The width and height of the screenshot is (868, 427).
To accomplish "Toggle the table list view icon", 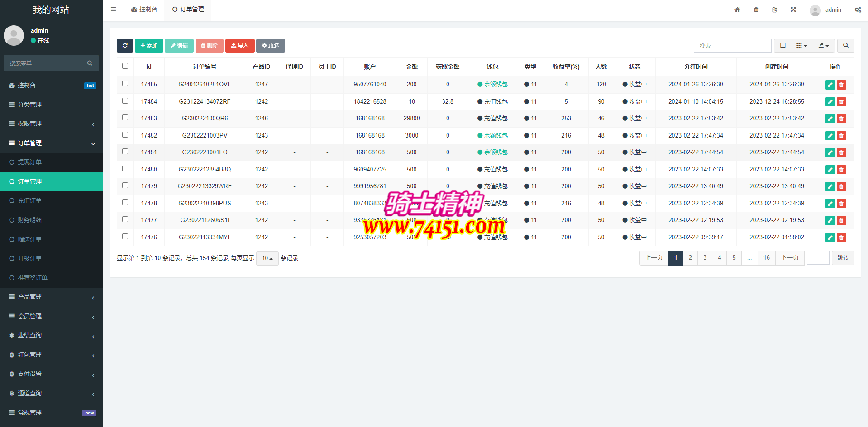I will coord(782,46).
